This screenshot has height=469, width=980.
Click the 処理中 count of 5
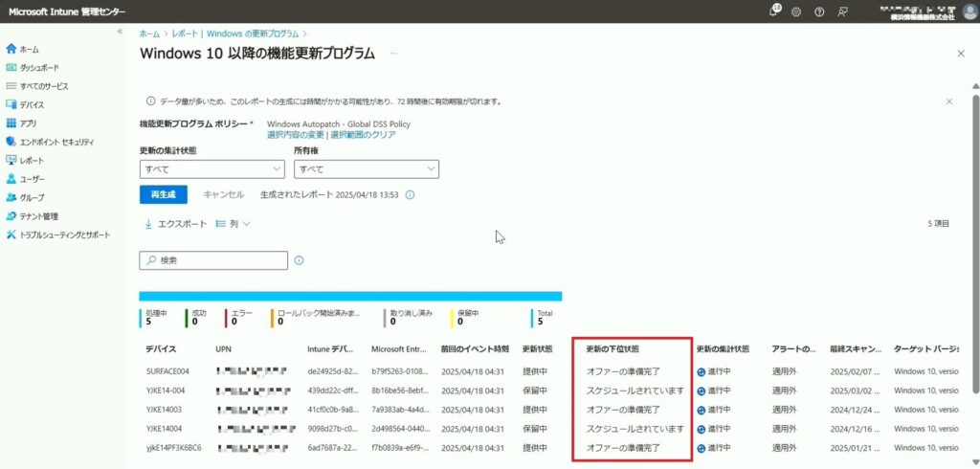click(148, 322)
